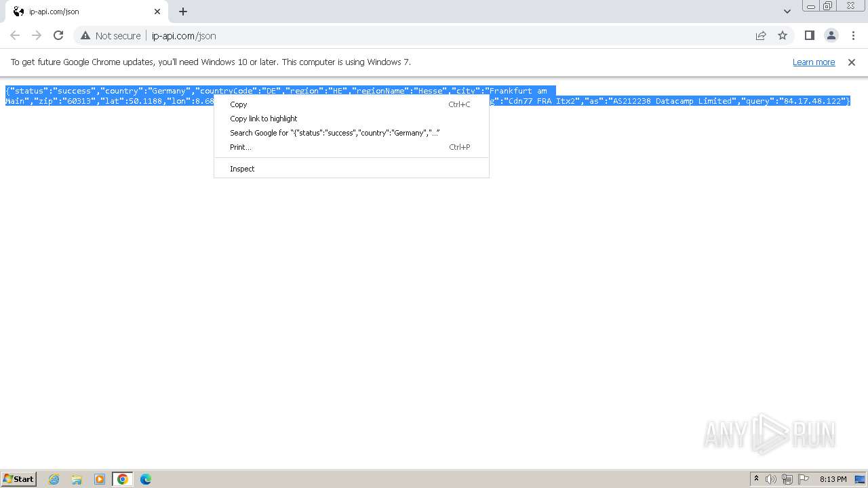This screenshot has width=868, height=488.
Task: Choose Print from the context menu
Action: click(x=351, y=147)
